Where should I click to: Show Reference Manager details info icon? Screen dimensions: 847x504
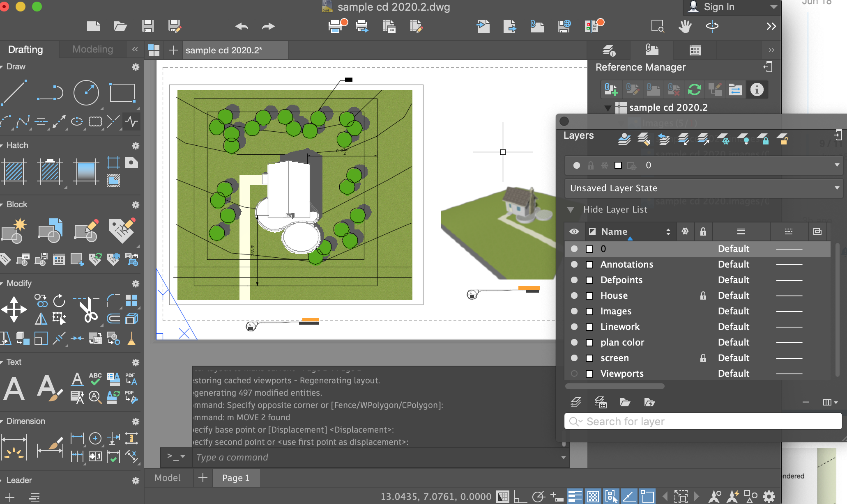757,89
